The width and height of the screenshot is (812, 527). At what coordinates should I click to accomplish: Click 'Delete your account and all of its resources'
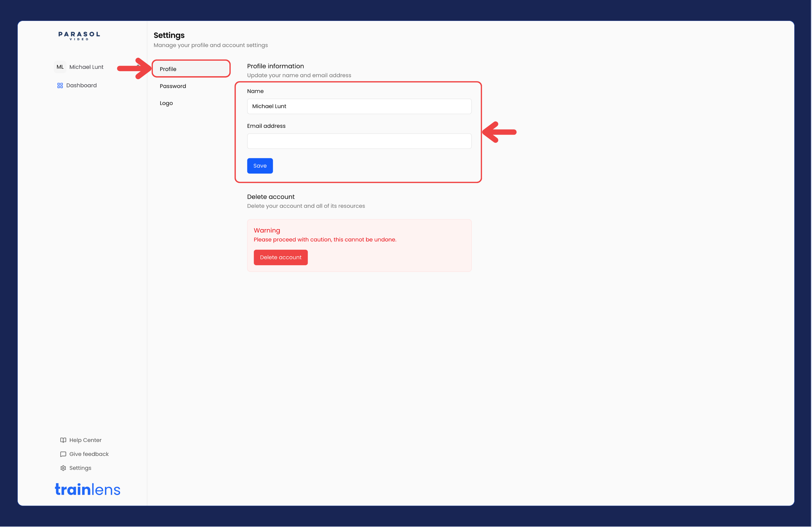[x=306, y=206]
